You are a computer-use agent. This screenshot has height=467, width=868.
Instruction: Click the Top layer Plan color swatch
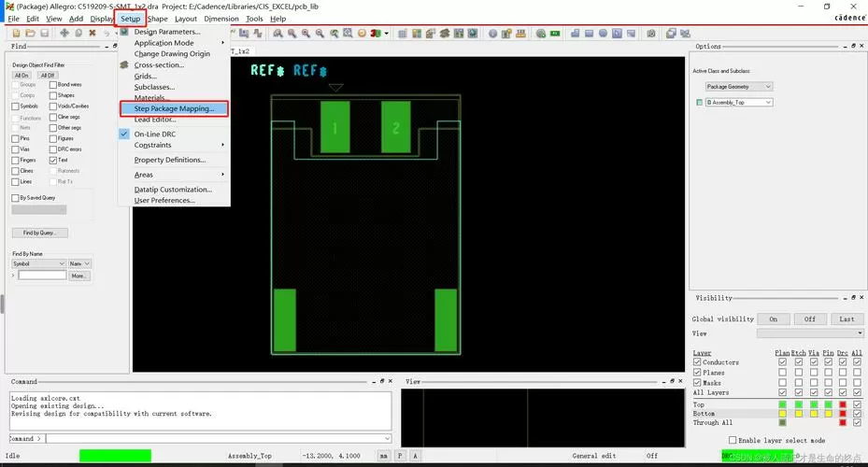coord(782,405)
